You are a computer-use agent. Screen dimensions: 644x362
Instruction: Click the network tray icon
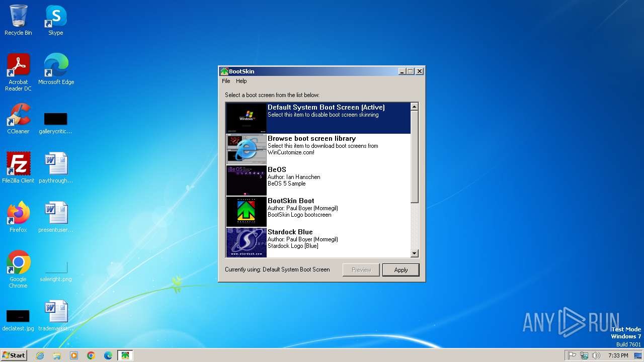tap(584, 355)
